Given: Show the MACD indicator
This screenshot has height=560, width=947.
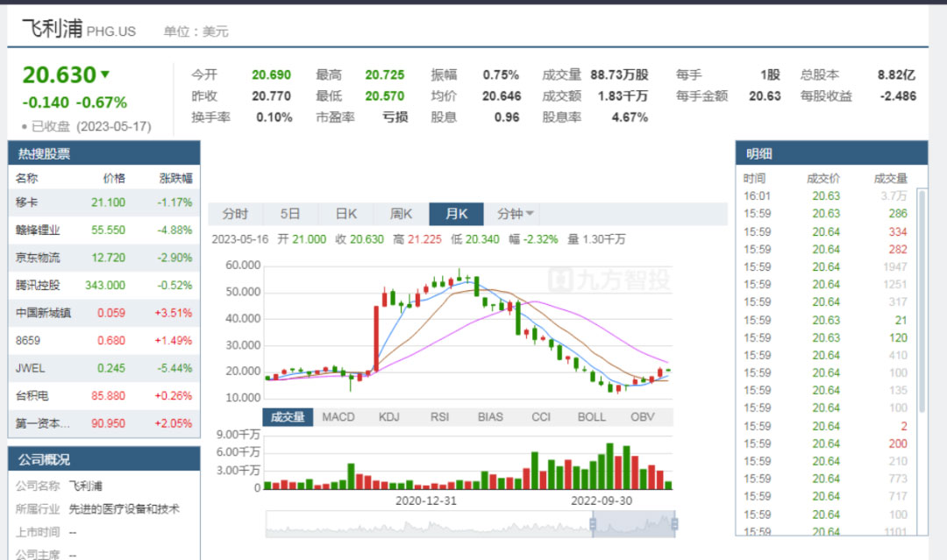Looking at the screenshot, I should point(338,417).
